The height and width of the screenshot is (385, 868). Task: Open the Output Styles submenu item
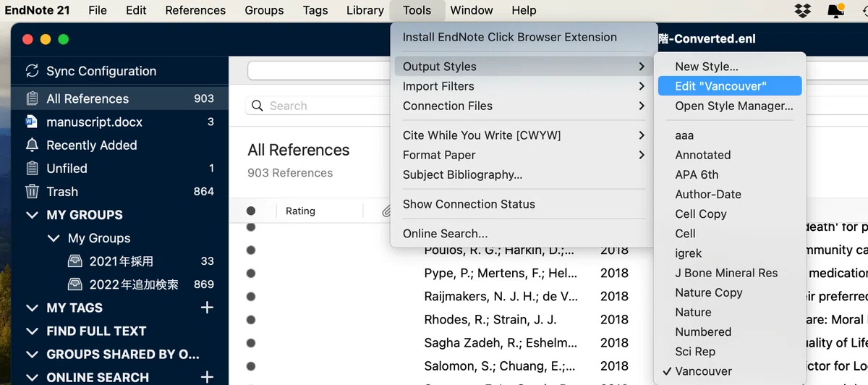[524, 67]
